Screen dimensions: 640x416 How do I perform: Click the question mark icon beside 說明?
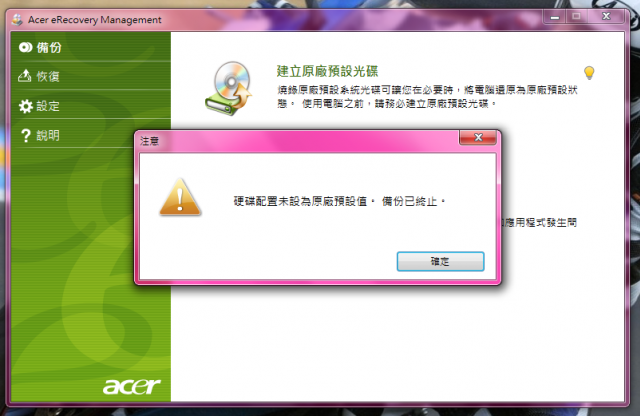click(x=26, y=136)
